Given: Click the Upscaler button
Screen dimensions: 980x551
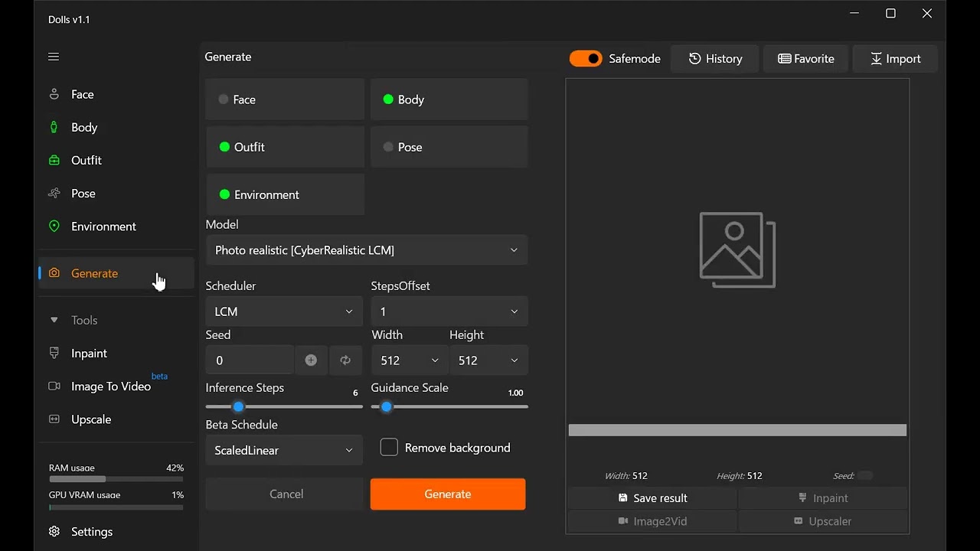Looking at the screenshot, I should click(x=823, y=521).
